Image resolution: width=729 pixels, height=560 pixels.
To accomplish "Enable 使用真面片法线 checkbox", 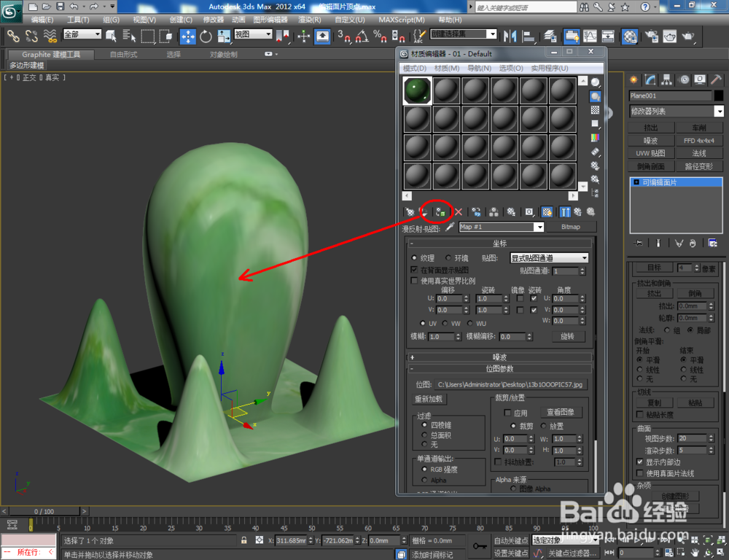I will coord(640,473).
